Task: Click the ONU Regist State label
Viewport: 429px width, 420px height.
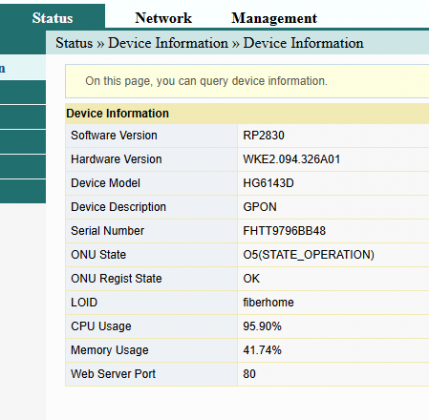Action: click(x=116, y=278)
